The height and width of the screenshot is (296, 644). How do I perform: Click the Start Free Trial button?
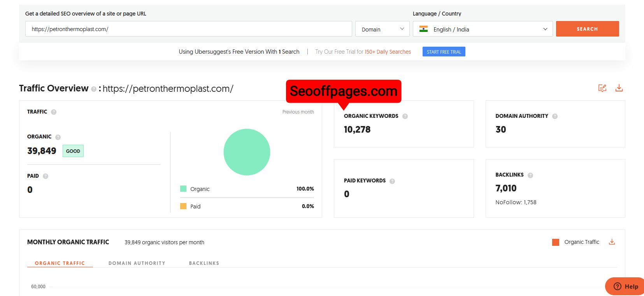pos(444,52)
